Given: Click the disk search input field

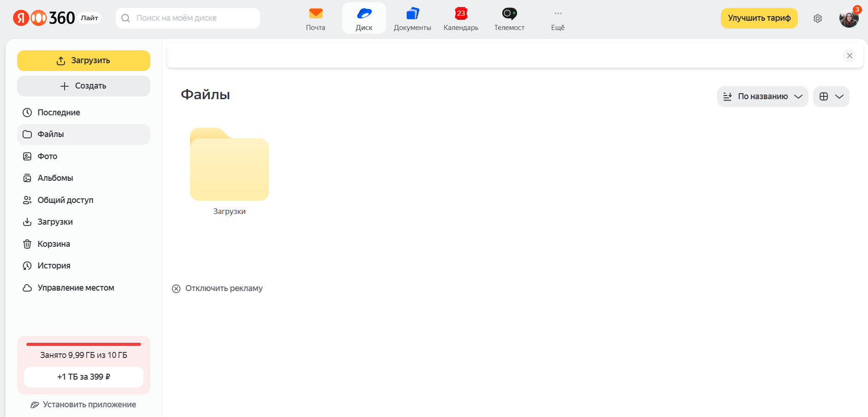Looking at the screenshot, I should 194,18.
